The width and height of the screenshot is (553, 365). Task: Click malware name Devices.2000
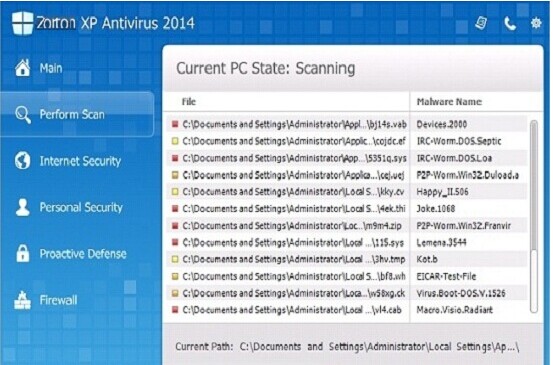pyautogui.click(x=442, y=124)
